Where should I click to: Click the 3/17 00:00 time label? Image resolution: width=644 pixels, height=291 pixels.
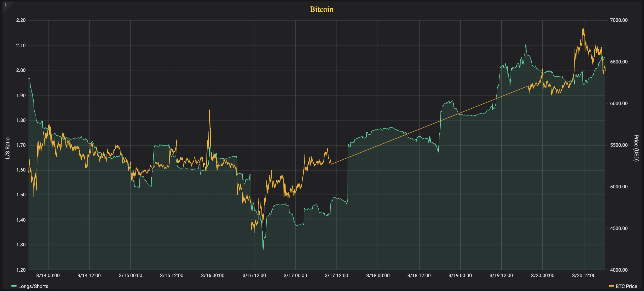(295, 276)
